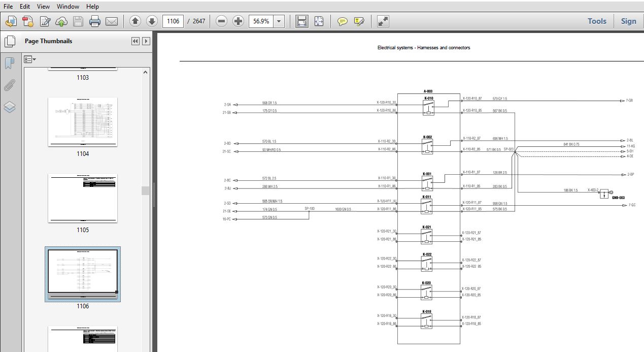The height and width of the screenshot is (352, 644).
Task: Open the Sign pane
Action: point(628,21)
